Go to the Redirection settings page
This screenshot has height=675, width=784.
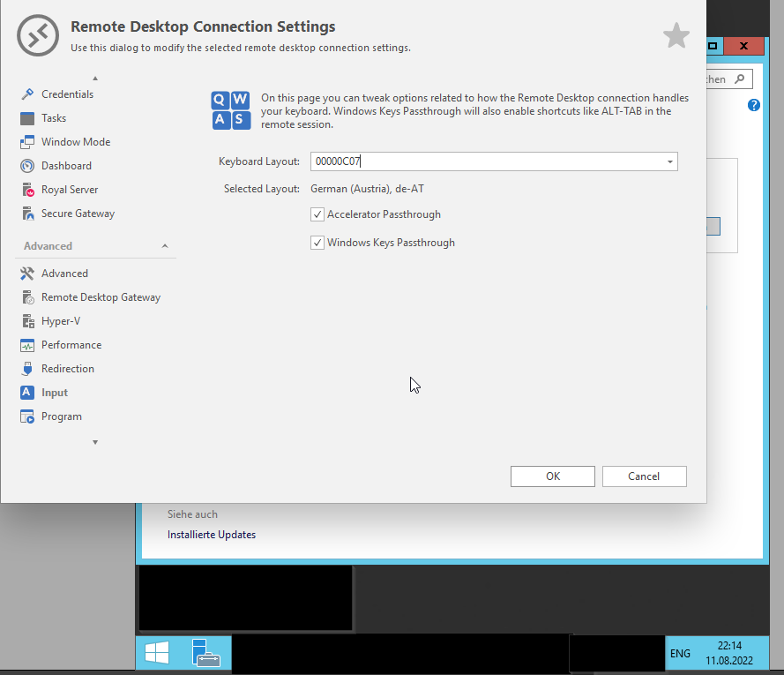[67, 369]
